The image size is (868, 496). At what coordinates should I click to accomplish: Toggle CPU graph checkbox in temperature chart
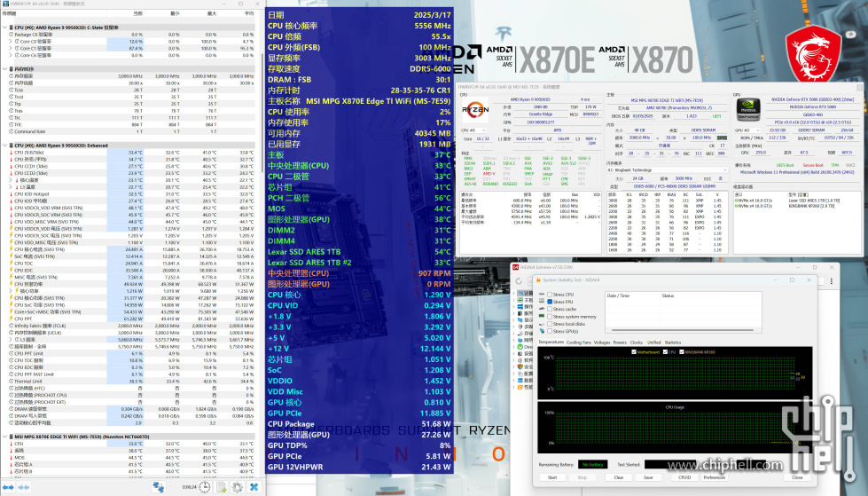tap(665, 352)
